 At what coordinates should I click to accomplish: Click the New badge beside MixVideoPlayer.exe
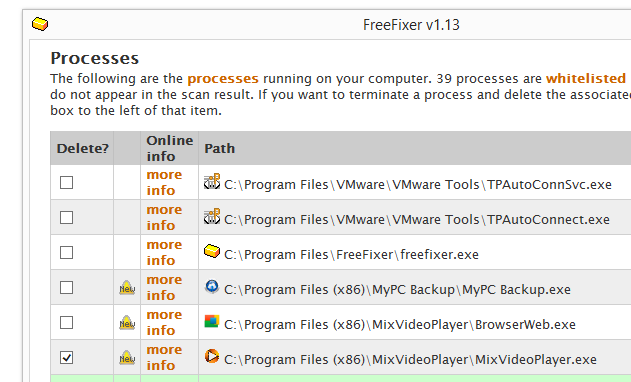point(127,358)
